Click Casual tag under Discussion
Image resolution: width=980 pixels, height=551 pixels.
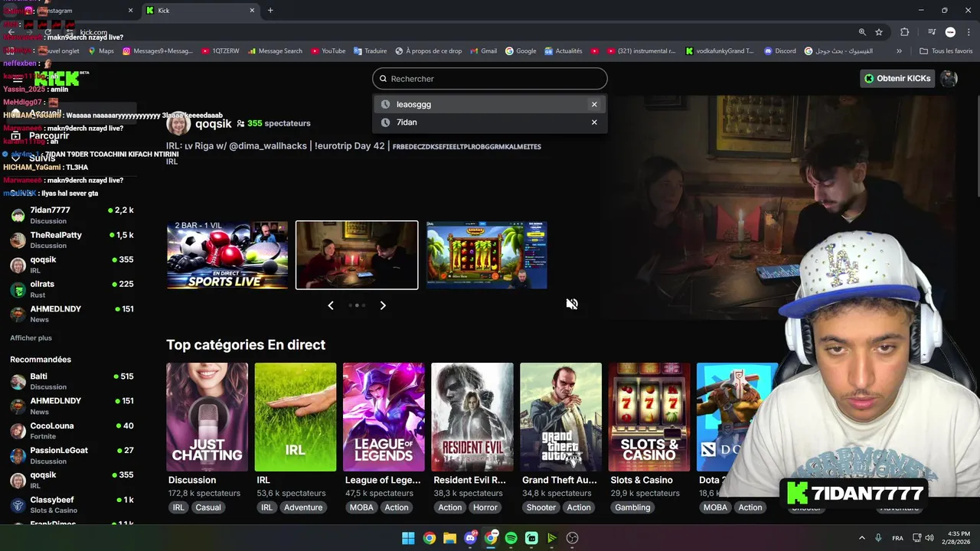click(208, 507)
